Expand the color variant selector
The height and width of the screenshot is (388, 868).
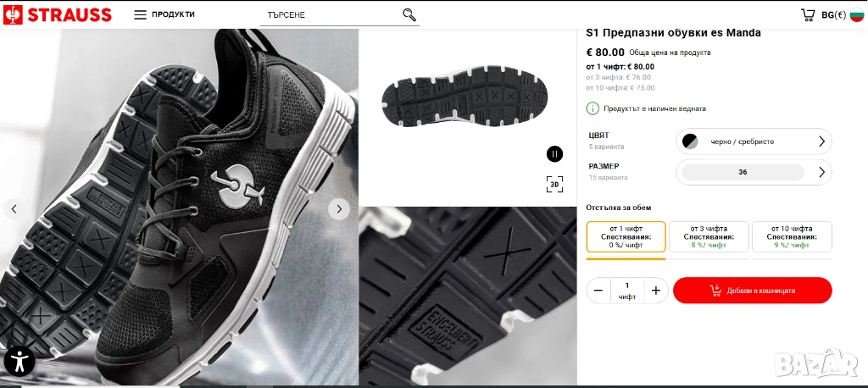821,141
